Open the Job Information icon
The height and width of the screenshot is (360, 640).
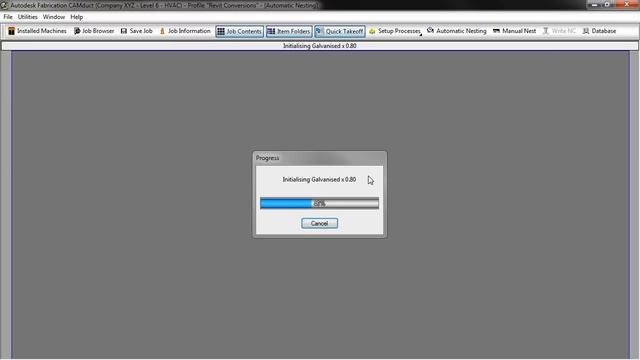pos(162,31)
